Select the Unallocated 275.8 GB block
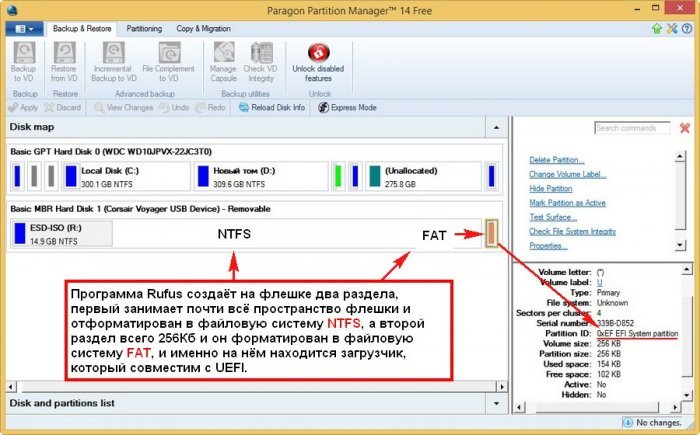 tap(423, 176)
